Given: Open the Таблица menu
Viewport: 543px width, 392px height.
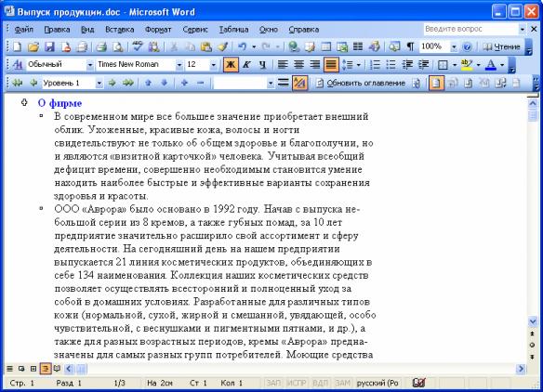Looking at the screenshot, I should pos(233,30).
